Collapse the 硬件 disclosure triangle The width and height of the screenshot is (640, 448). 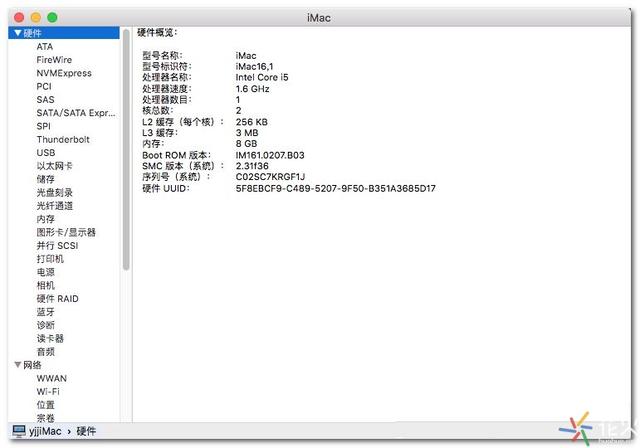click(18, 33)
